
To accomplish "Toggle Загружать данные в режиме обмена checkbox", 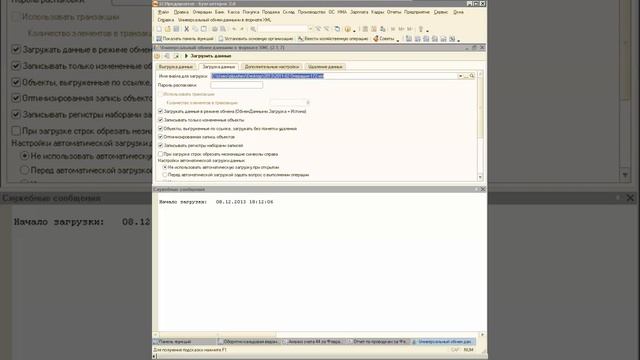I will click(x=160, y=111).
